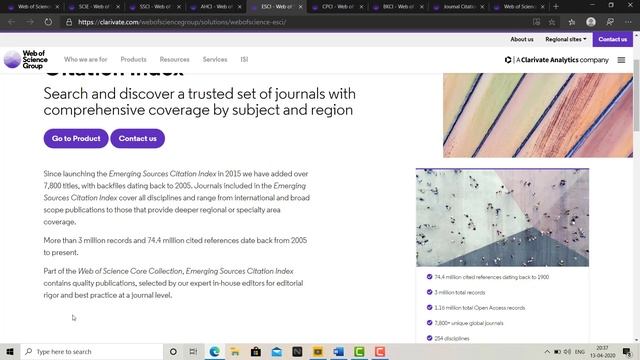Open the feedback icon beside the profile
Viewport: 640px width, 360px height.
[610, 22]
